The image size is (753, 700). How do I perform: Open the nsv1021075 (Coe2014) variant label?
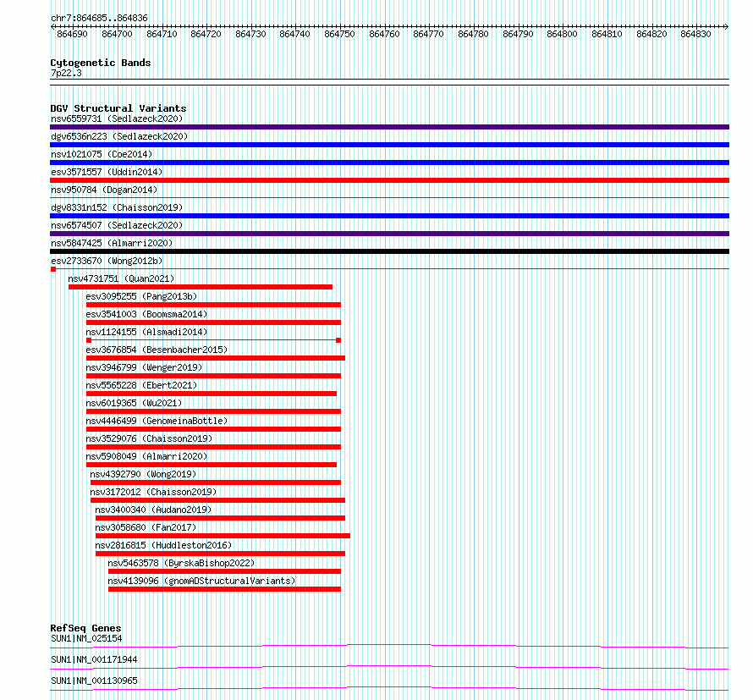pos(102,154)
